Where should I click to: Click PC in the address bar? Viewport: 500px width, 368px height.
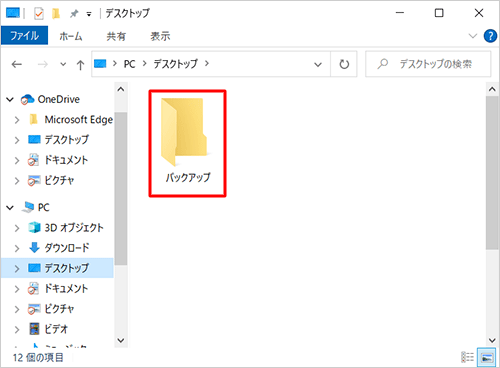[129, 64]
